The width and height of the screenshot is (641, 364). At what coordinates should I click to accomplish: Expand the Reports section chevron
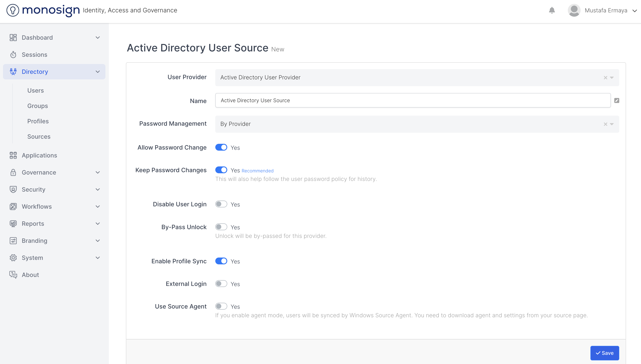point(98,224)
